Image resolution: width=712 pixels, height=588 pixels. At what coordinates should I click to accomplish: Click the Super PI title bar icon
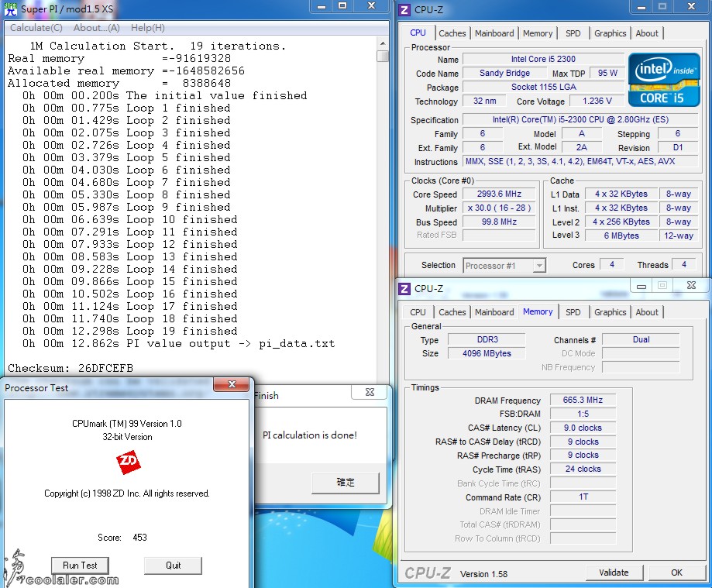tap(10, 9)
